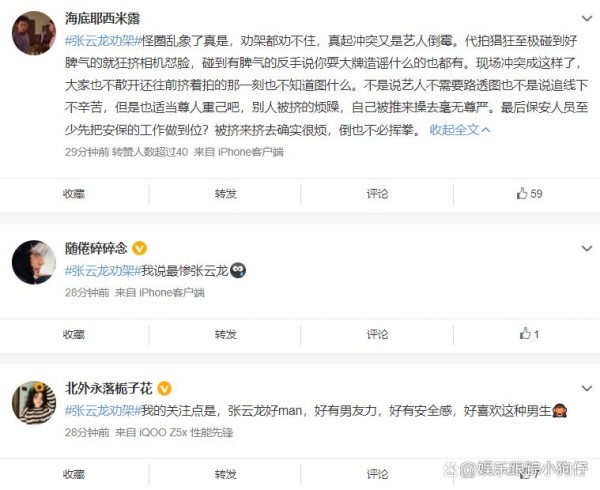Like the post with 59 likes
600x490 pixels.
529,194
